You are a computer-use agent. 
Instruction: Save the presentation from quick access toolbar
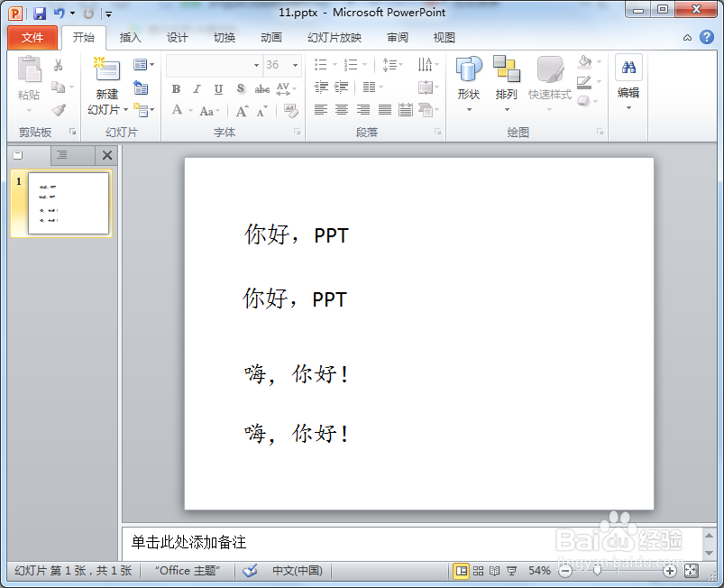(x=40, y=14)
